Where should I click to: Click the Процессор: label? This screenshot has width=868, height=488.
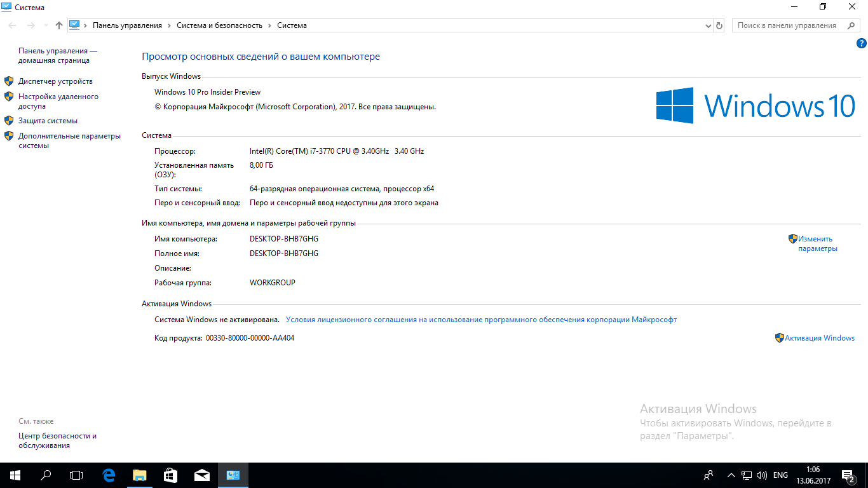(175, 151)
